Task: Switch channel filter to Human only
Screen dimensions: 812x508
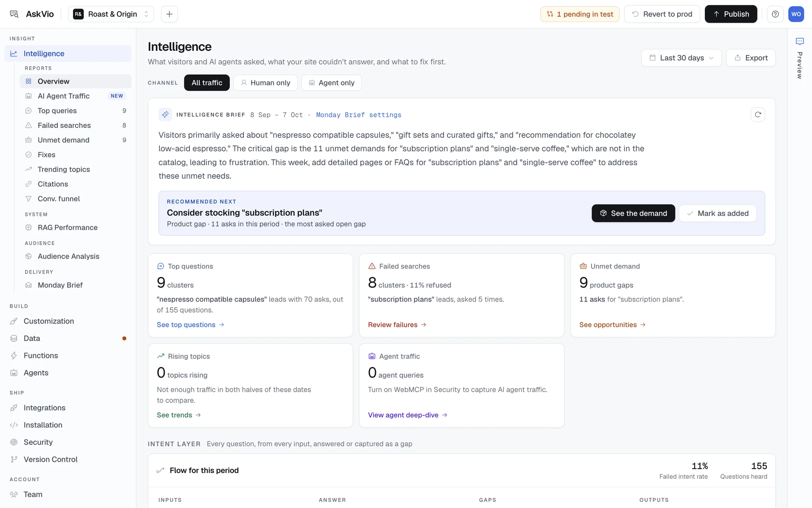Action: click(x=265, y=82)
